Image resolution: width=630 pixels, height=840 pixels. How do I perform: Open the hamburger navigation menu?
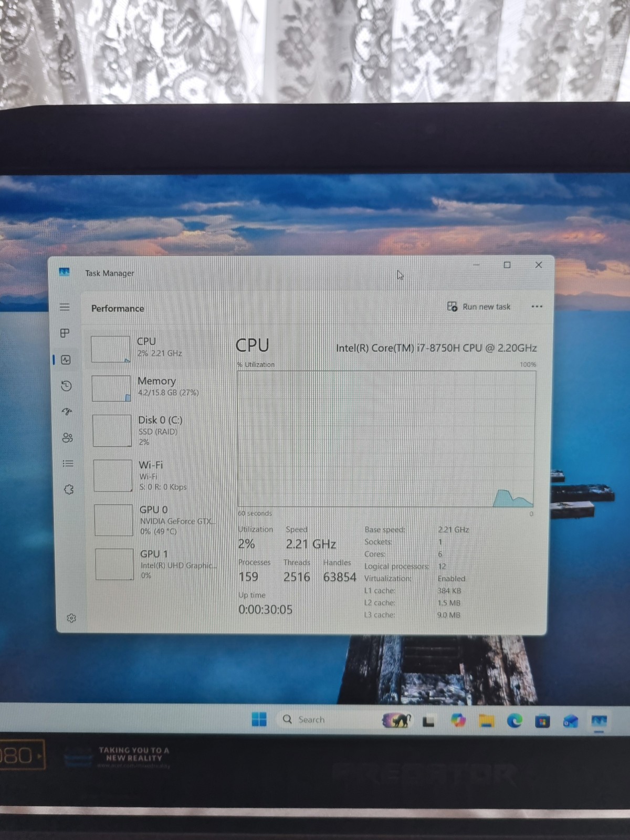click(65, 307)
